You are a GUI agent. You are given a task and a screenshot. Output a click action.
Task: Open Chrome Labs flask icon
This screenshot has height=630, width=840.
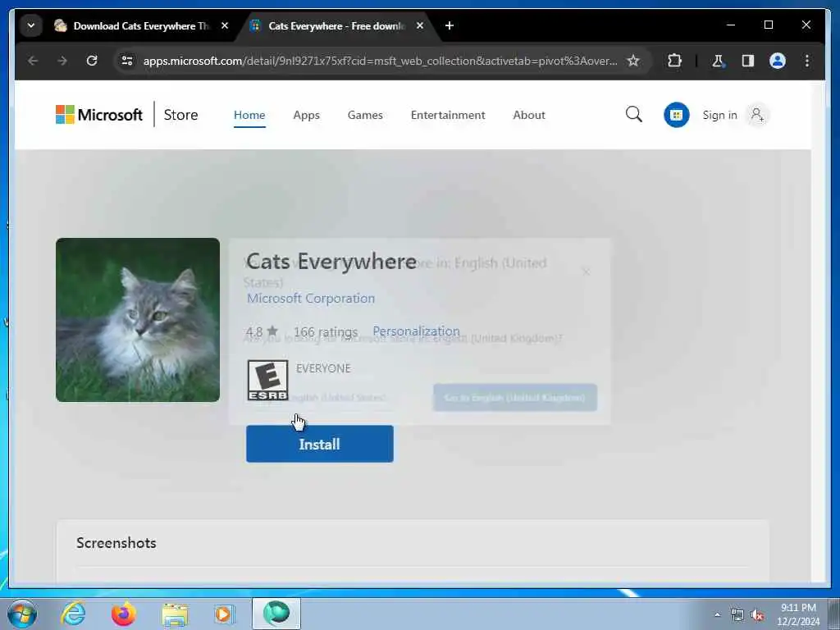click(719, 61)
